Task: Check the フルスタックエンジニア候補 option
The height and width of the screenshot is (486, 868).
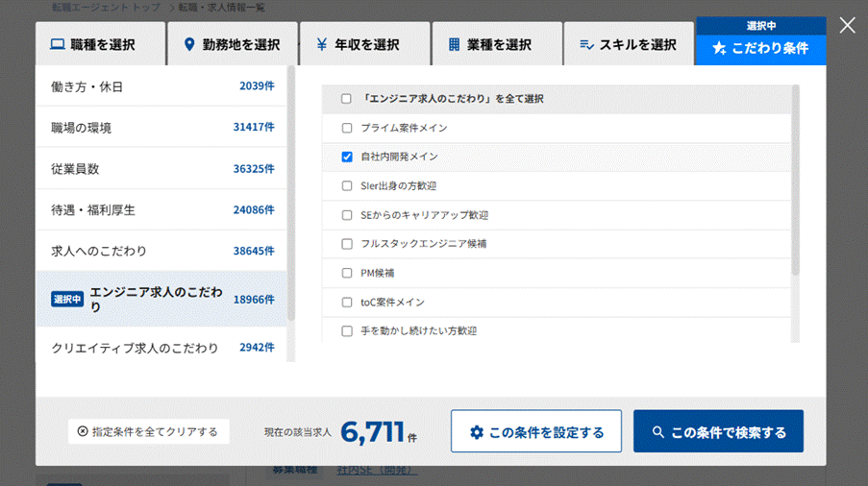Action: (347, 244)
